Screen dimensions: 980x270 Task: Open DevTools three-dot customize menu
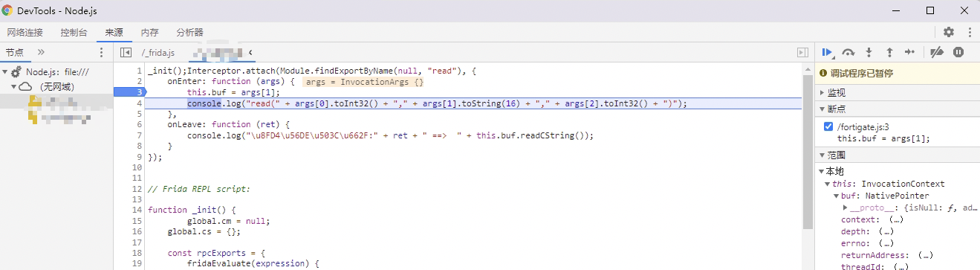[x=970, y=32]
